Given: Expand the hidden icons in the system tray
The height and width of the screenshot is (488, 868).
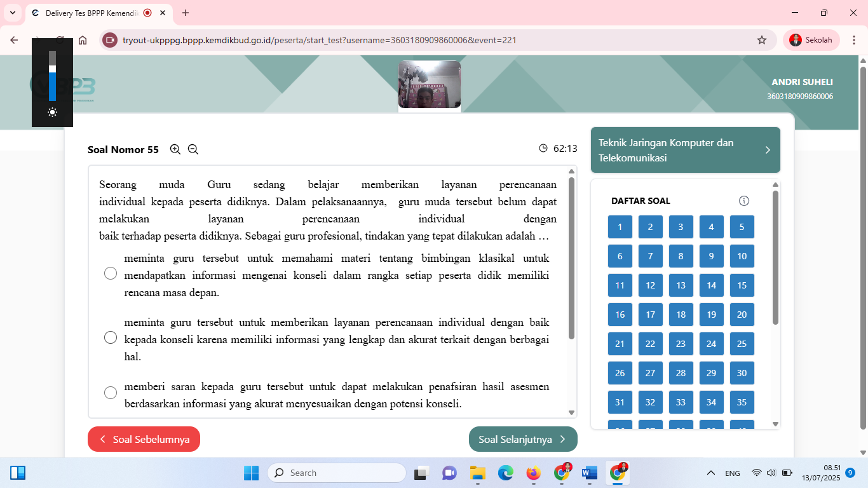Looking at the screenshot, I should [710, 473].
